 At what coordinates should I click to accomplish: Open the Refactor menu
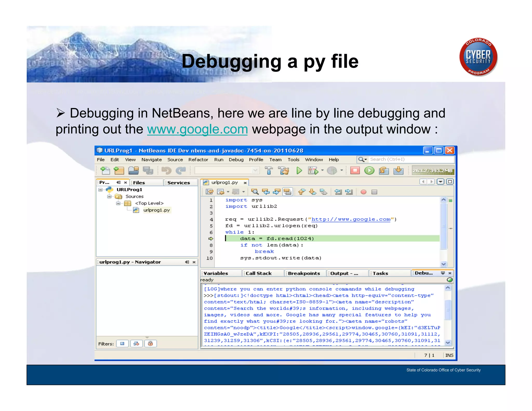tap(198, 160)
